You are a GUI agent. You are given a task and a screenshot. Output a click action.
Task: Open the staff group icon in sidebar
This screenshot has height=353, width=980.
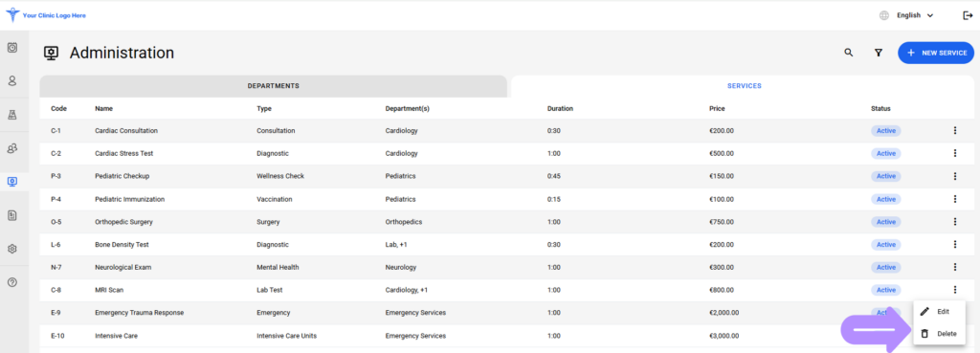[11, 148]
